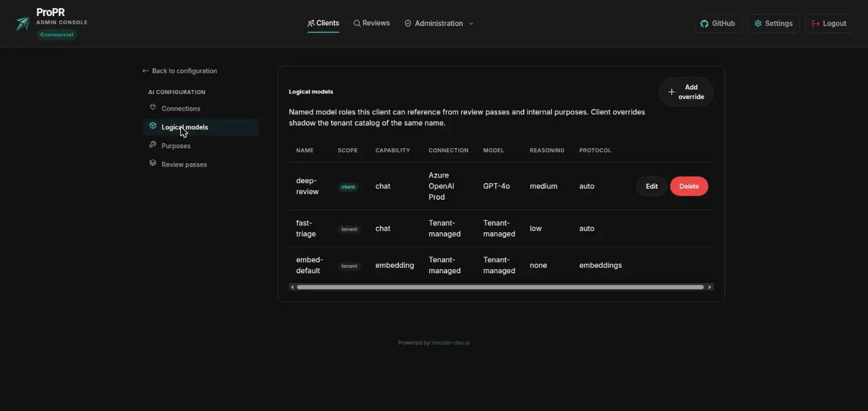Click the Logical models cube icon

tap(153, 126)
